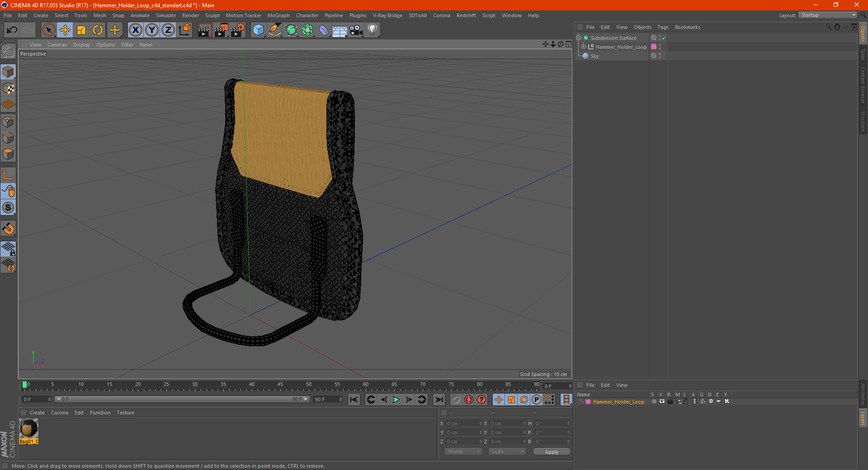The image size is (868, 470).
Task: Open the Content Browser side tab
Action: tap(863, 85)
